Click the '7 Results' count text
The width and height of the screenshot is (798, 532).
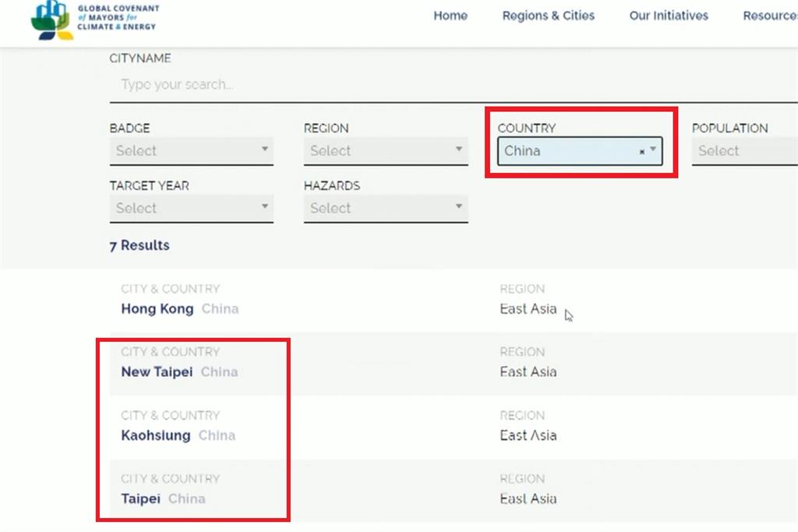(x=139, y=245)
